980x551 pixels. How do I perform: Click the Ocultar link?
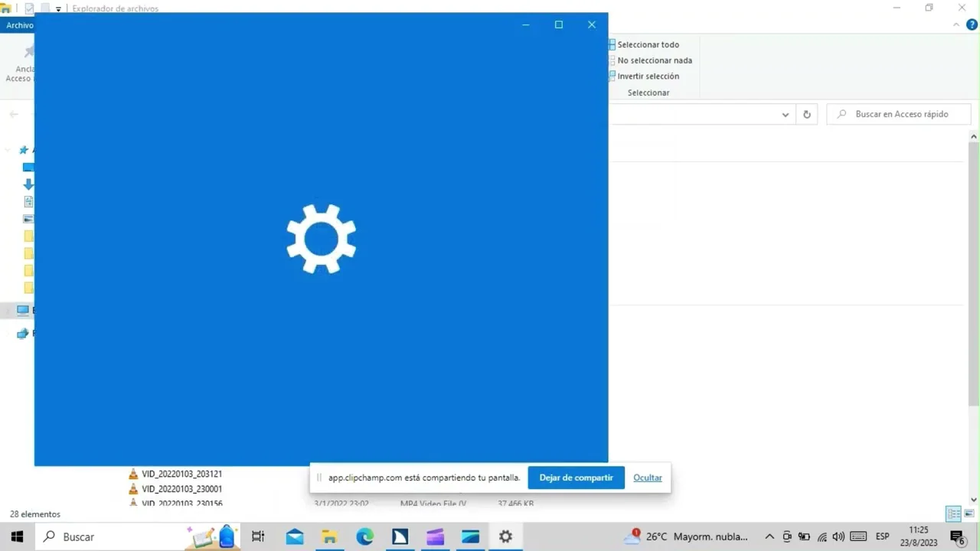tap(647, 478)
